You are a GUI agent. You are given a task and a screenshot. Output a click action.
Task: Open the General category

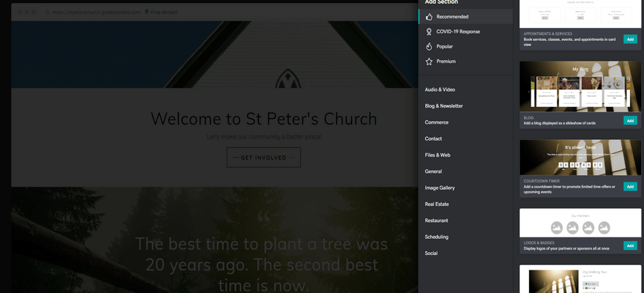tap(433, 171)
